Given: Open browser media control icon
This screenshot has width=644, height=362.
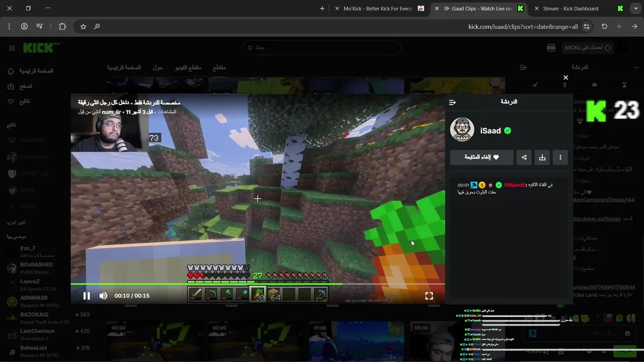Looking at the screenshot, I should click(40, 26).
